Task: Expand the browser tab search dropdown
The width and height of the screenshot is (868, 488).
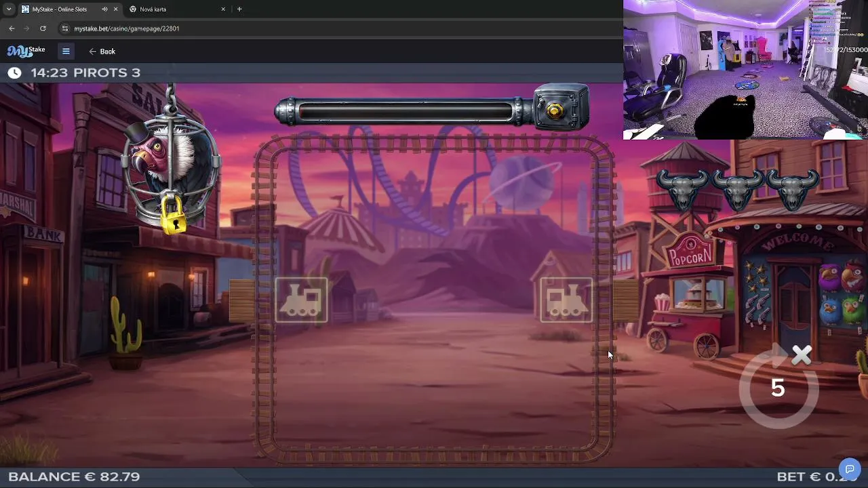Action: click(x=9, y=9)
